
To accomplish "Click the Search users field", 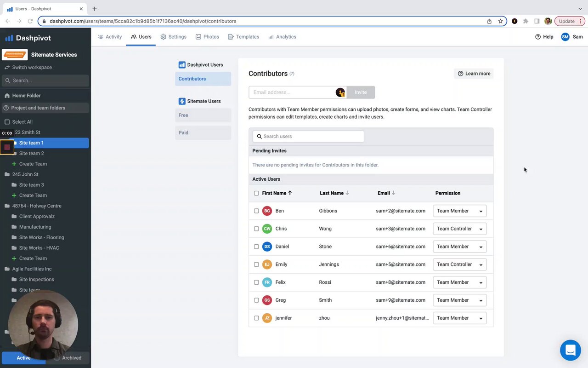I will point(308,136).
